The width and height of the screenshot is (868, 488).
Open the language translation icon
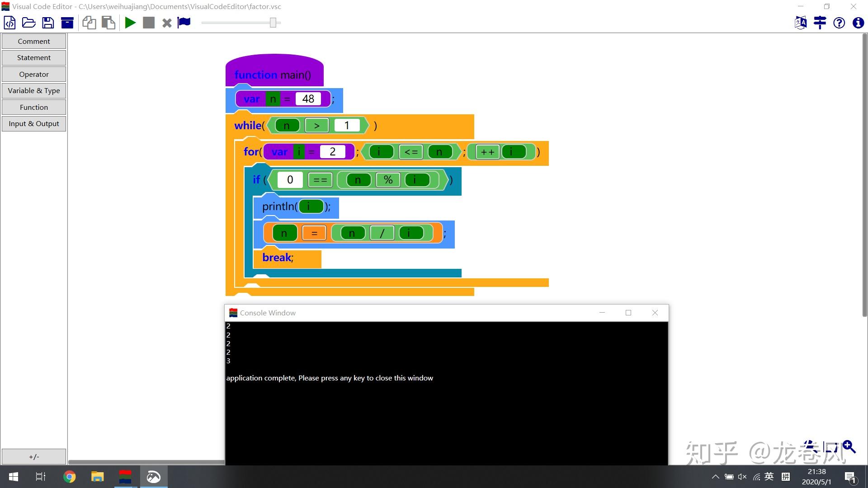tap(801, 23)
